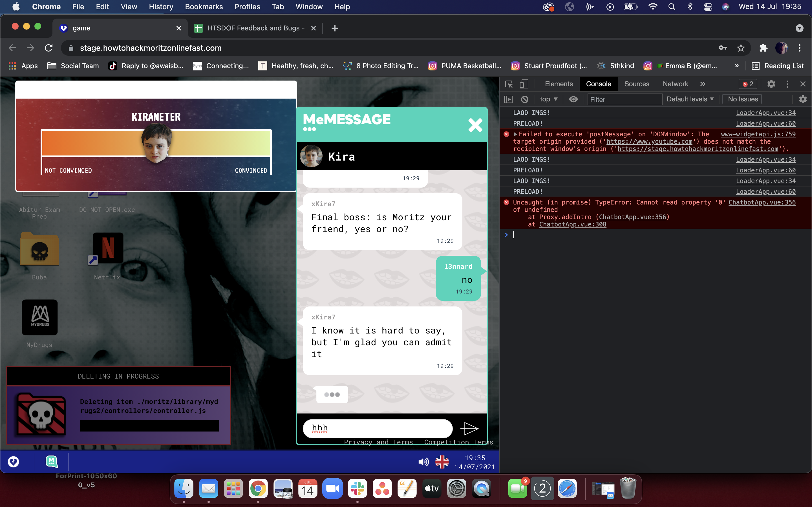This screenshot has height=507, width=812.
Task: Toggle the console sidebar panel
Action: [509, 99]
